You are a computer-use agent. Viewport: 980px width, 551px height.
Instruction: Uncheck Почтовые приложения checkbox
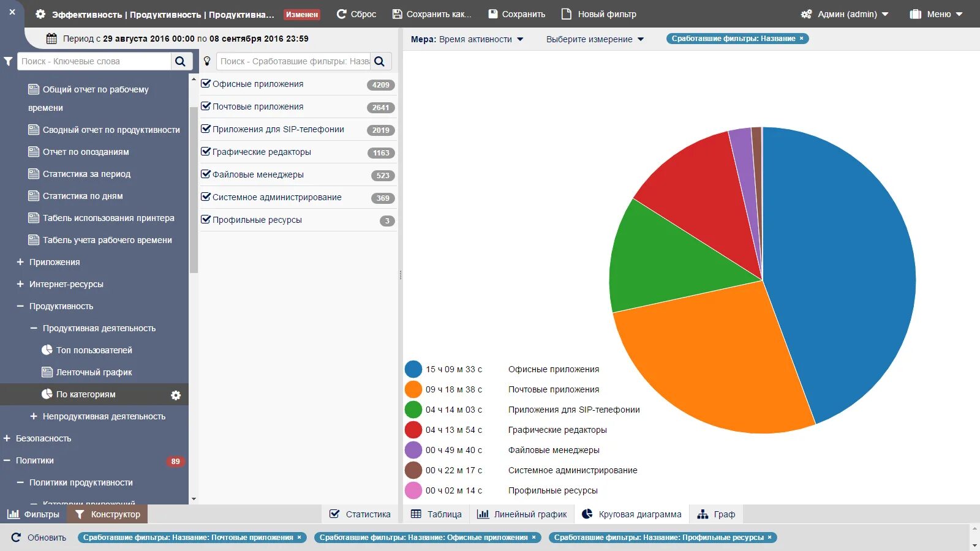206,107
